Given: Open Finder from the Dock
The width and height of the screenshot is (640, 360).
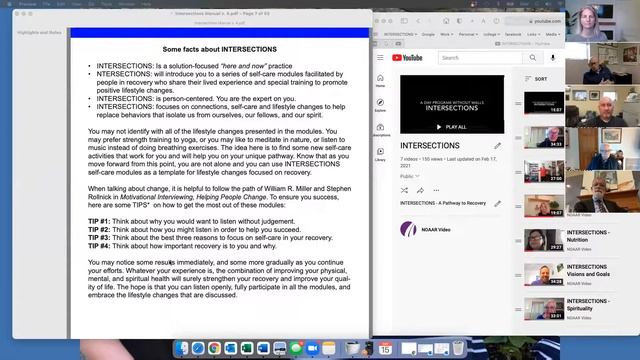Looking at the screenshot, I should [x=182, y=348].
